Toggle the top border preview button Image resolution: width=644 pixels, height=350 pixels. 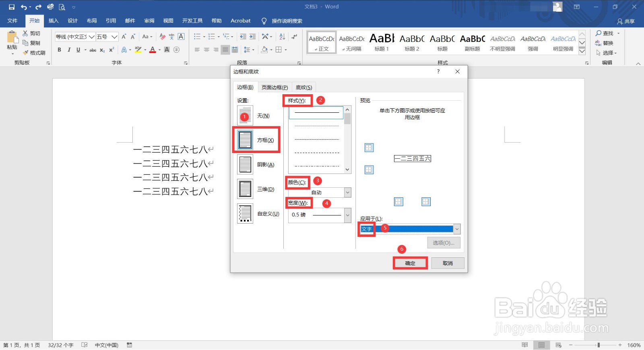tap(369, 148)
